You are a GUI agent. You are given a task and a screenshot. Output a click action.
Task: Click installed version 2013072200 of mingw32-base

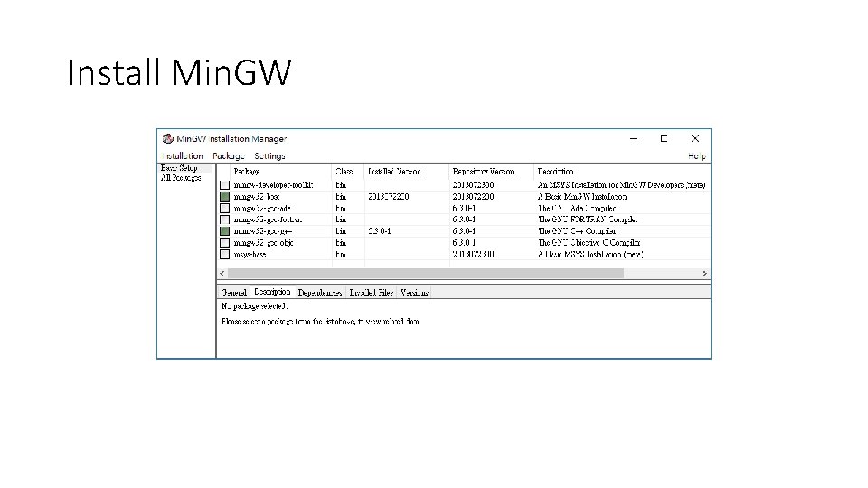point(389,196)
